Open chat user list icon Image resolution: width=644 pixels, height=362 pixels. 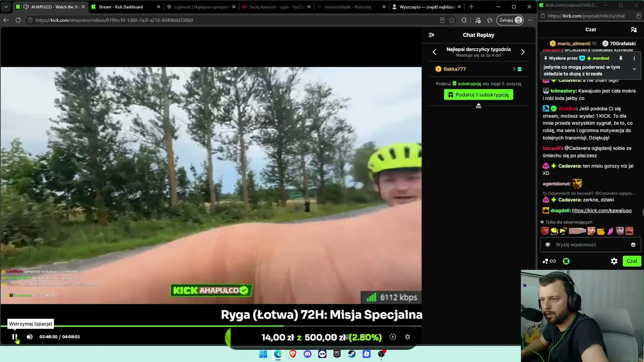(634, 30)
